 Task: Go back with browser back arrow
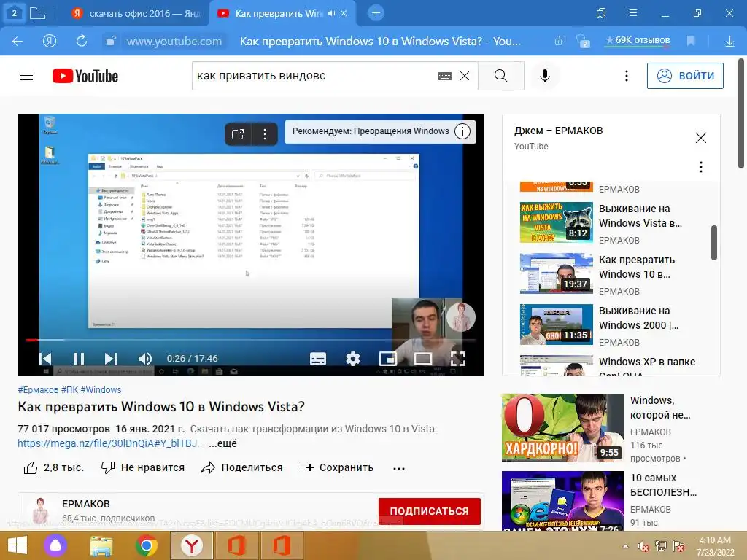click(x=18, y=42)
